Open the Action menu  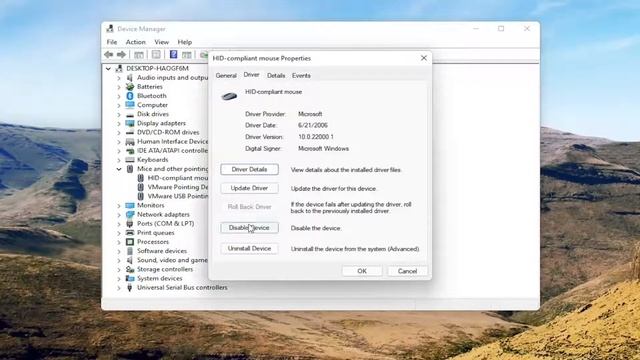pos(136,42)
